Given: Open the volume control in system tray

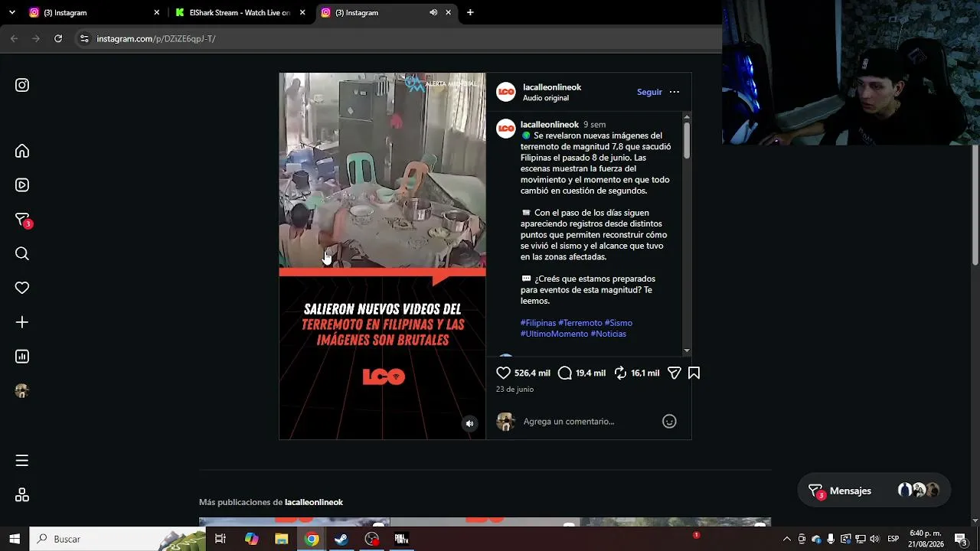Looking at the screenshot, I should point(874,539).
